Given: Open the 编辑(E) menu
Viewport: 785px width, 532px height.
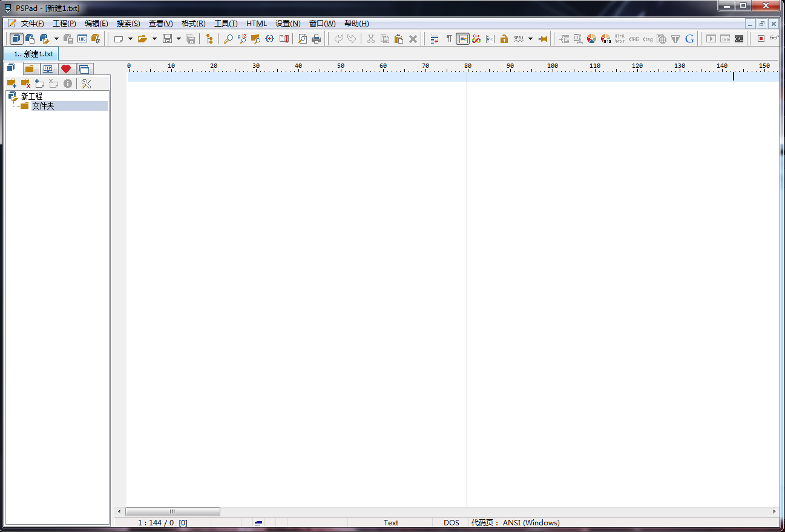Looking at the screenshot, I should (96, 24).
